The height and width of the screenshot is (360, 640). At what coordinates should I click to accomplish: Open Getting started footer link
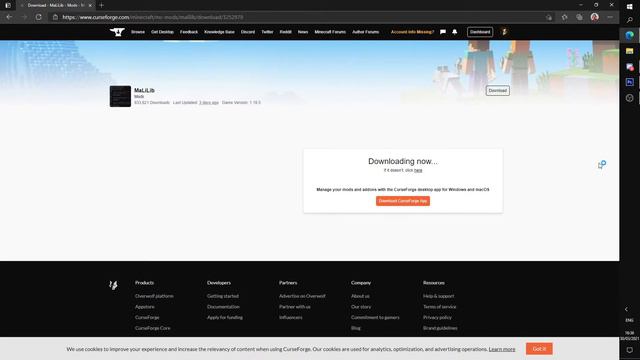[223, 296]
